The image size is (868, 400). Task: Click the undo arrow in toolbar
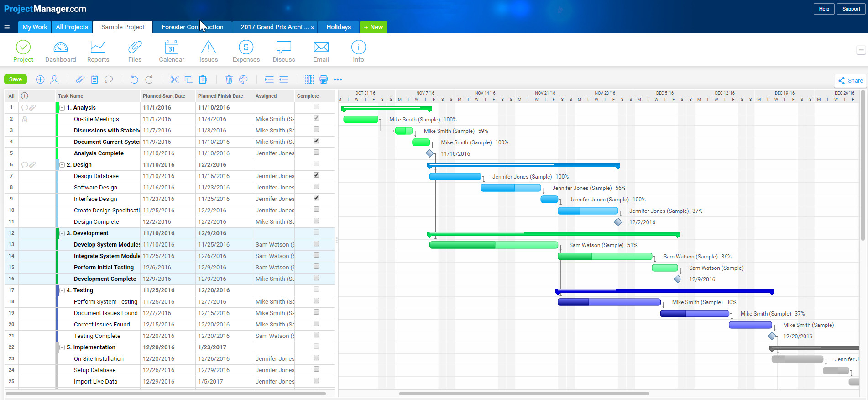[x=134, y=79]
